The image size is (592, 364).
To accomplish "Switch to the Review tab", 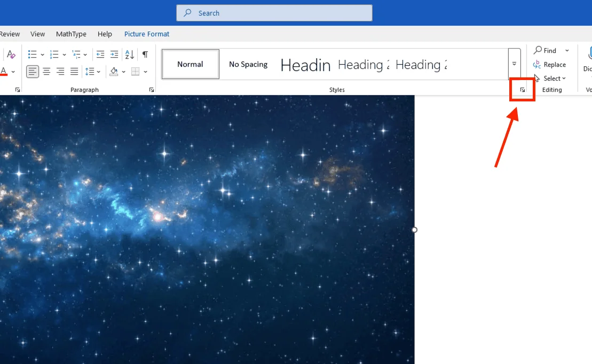I will (x=10, y=34).
